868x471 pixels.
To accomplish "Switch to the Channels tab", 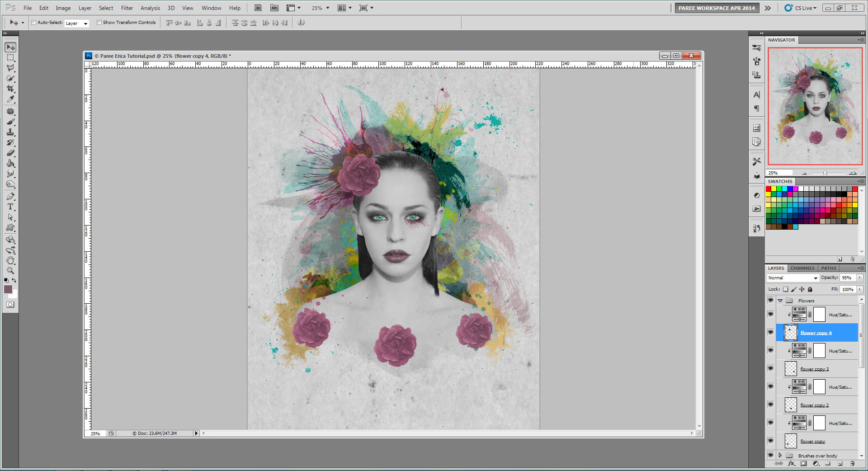I will pos(802,268).
